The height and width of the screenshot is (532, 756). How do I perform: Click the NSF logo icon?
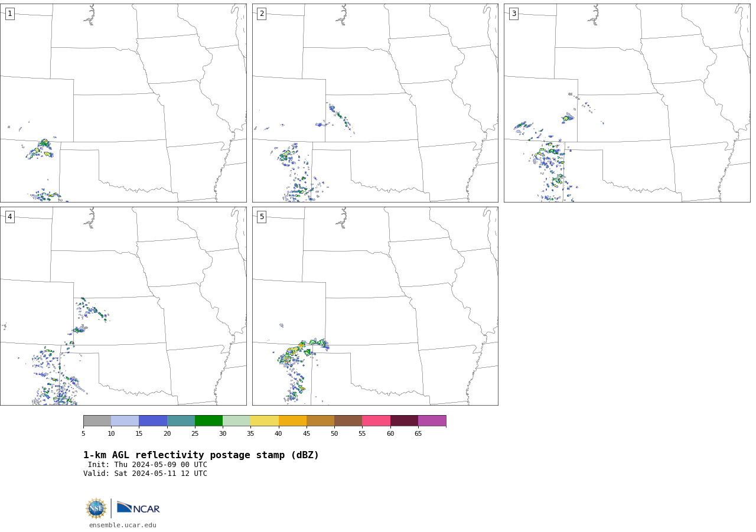coord(96,508)
